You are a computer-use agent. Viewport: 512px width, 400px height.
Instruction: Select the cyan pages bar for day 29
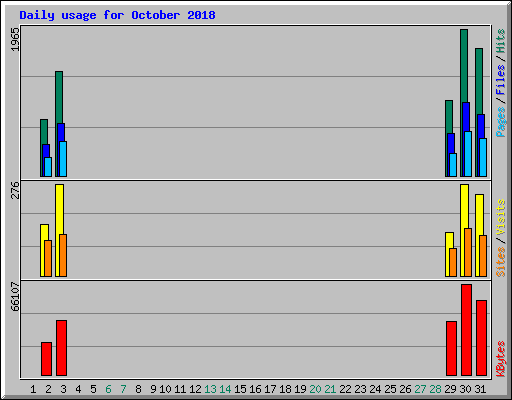(453, 165)
